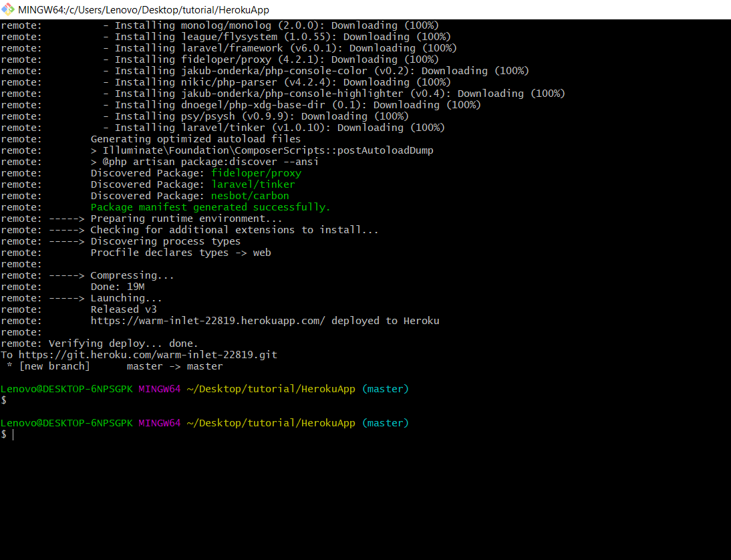731x560 pixels.
Task: Click the 'Done: 19M' text
Action: pyautogui.click(x=118, y=287)
